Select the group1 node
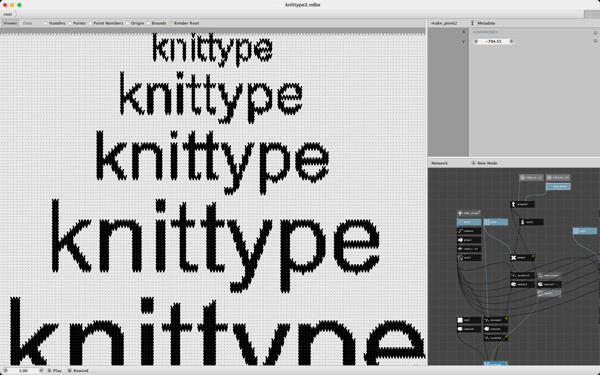The width and height of the screenshot is (600, 375). [469, 240]
